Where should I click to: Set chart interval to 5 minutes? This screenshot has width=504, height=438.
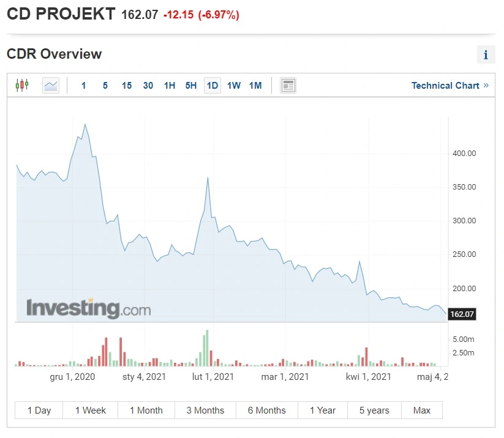coord(105,86)
